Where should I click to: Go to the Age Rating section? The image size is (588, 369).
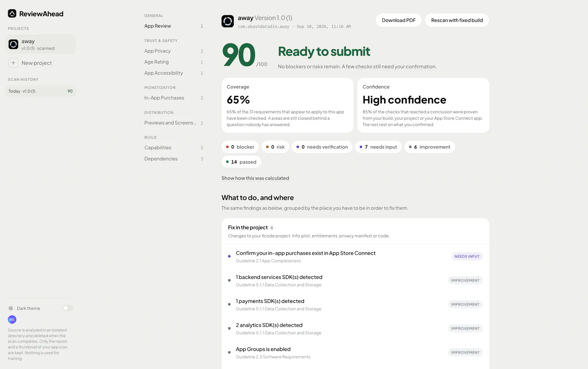pyautogui.click(x=173, y=62)
